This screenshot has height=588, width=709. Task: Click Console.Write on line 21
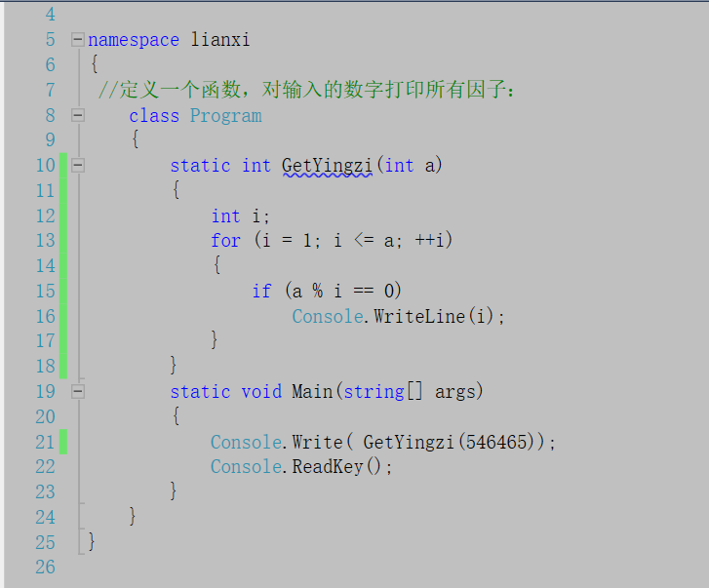(277, 442)
